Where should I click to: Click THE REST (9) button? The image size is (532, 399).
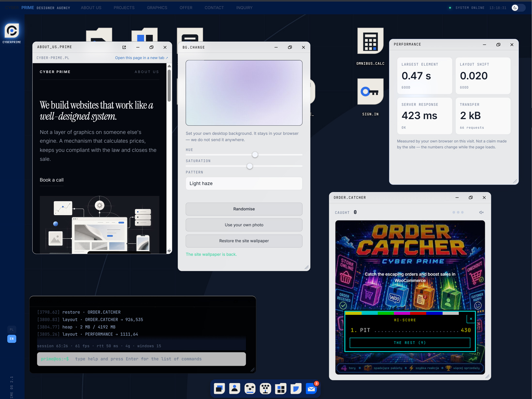point(410,343)
